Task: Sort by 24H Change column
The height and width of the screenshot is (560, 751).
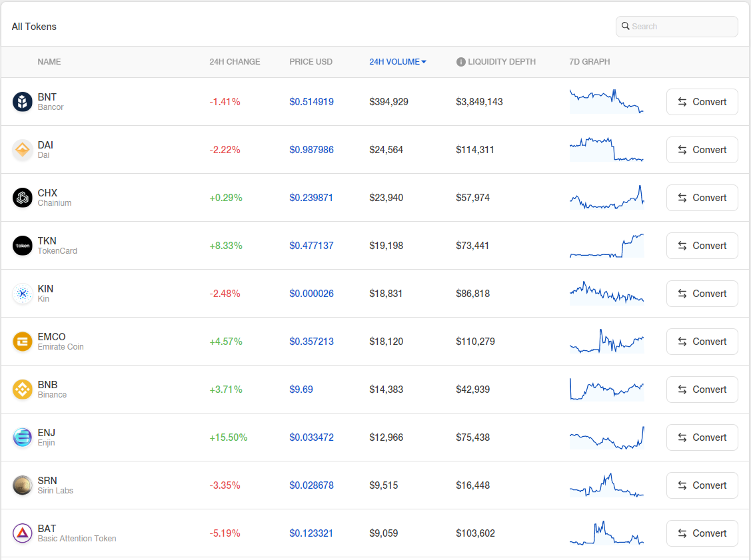Action: point(235,62)
